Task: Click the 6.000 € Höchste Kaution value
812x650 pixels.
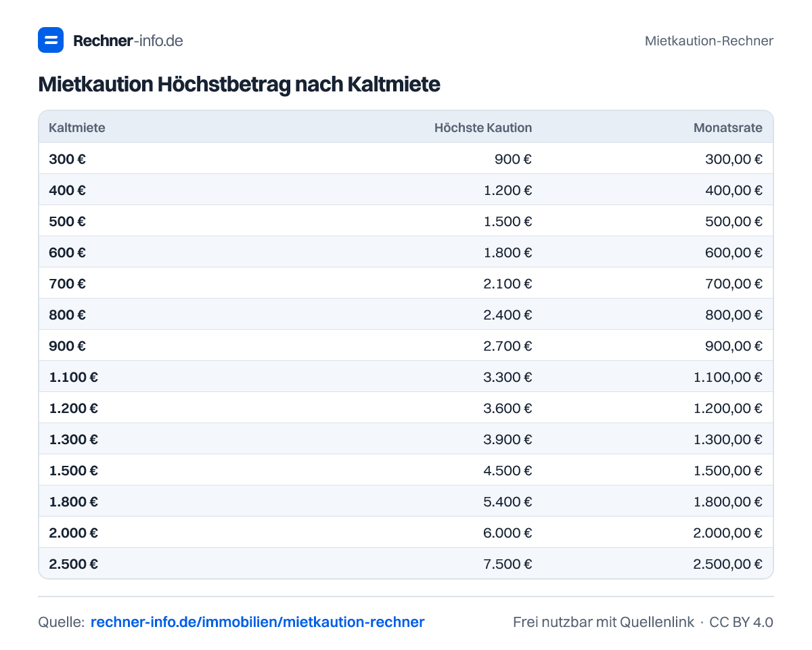Action: tap(507, 533)
